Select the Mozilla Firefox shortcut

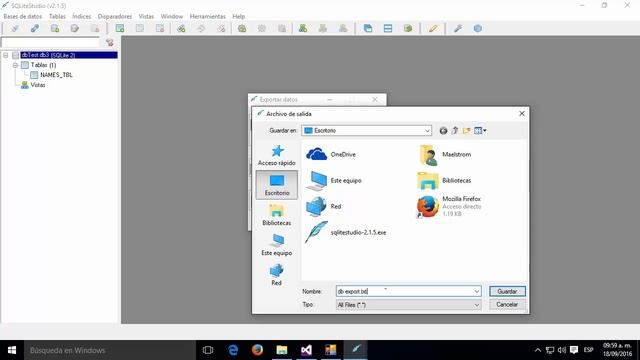449,206
